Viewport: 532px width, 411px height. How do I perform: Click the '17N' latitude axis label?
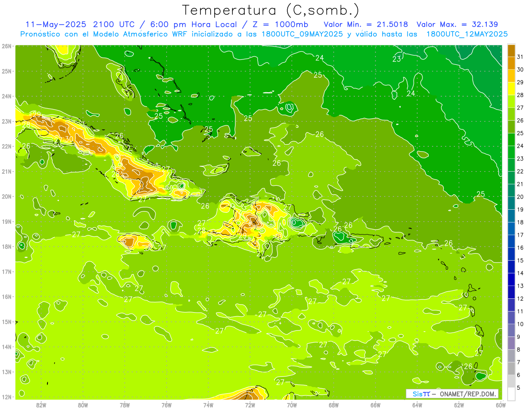click(x=7, y=271)
